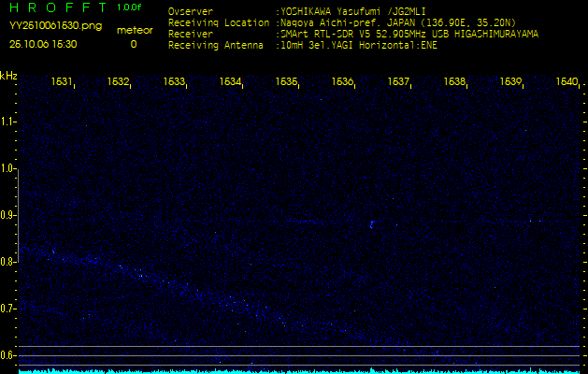Click the Receiving Location label
Viewport: 588px width, 374px height.
(219, 22)
